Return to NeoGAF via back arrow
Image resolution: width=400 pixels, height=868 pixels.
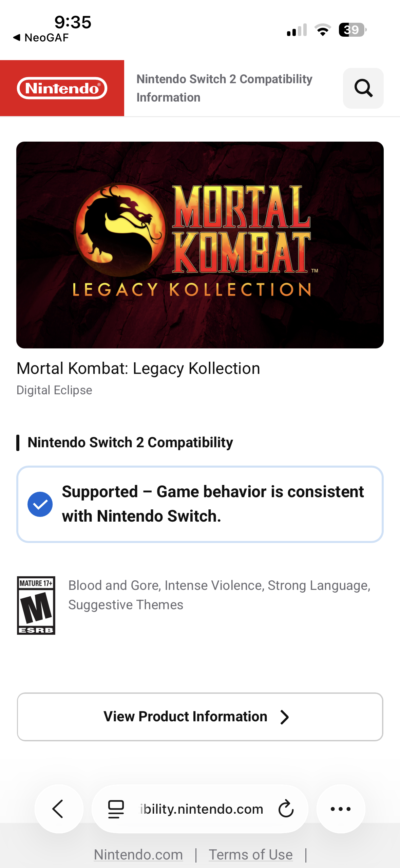click(x=41, y=38)
